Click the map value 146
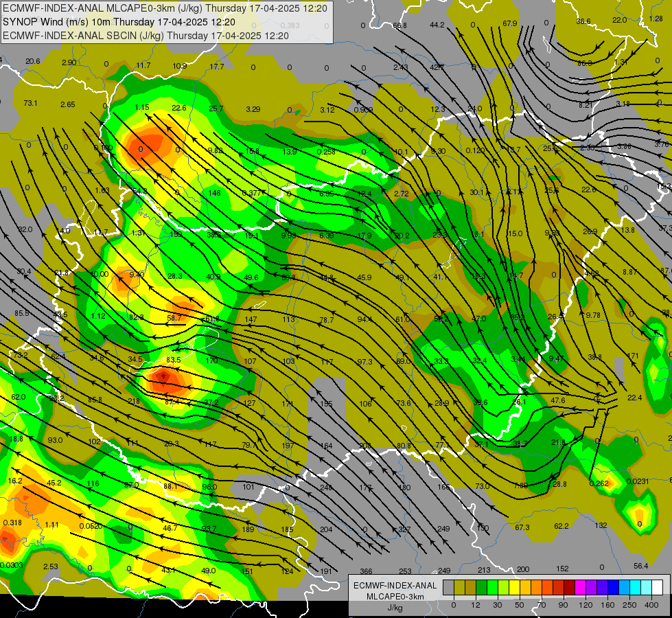Screen dimensions: 672x618 pyautogui.click(x=214, y=193)
